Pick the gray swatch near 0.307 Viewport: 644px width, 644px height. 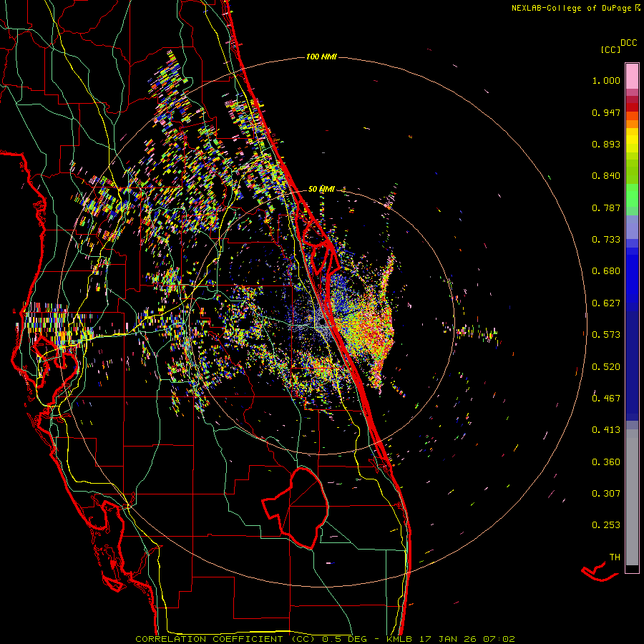(632, 493)
